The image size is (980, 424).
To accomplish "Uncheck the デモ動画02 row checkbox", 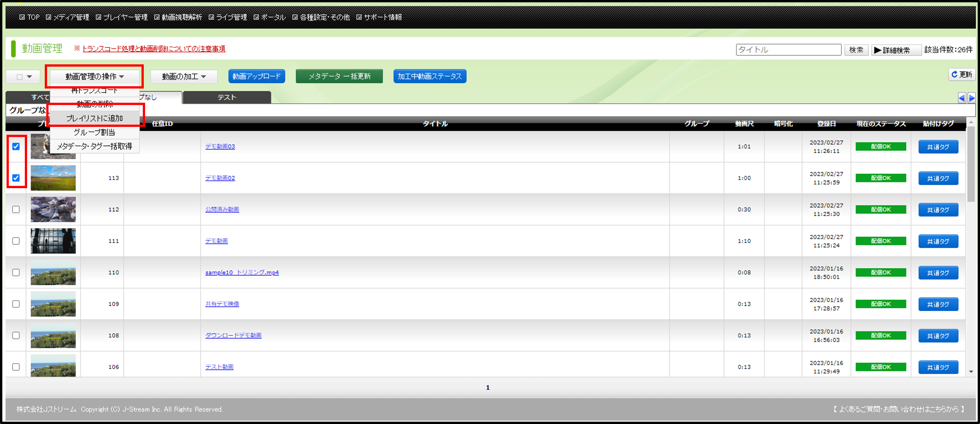I will click(16, 178).
